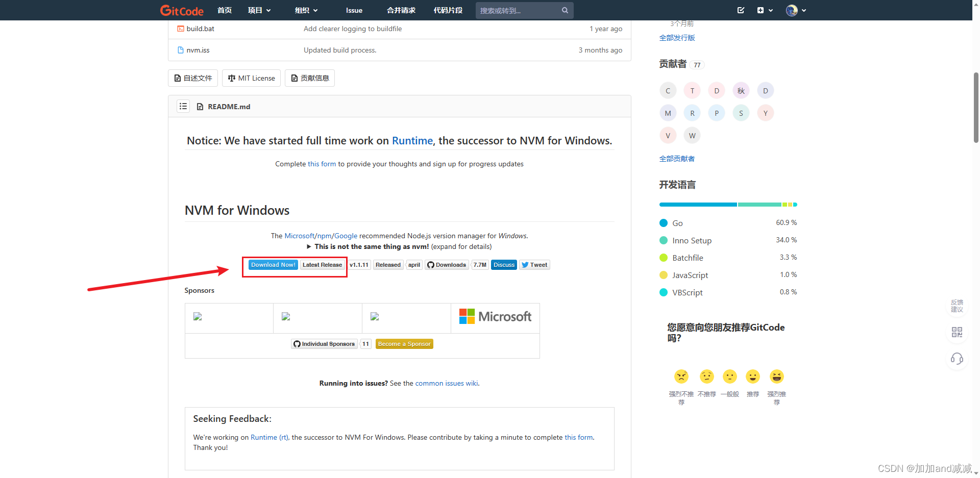Rate 强烈推荐 grinning face
The width and height of the screenshot is (980, 478).
[x=776, y=376]
